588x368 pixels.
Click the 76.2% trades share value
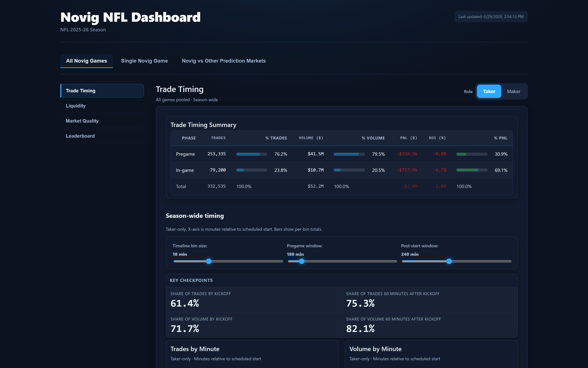pos(281,154)
